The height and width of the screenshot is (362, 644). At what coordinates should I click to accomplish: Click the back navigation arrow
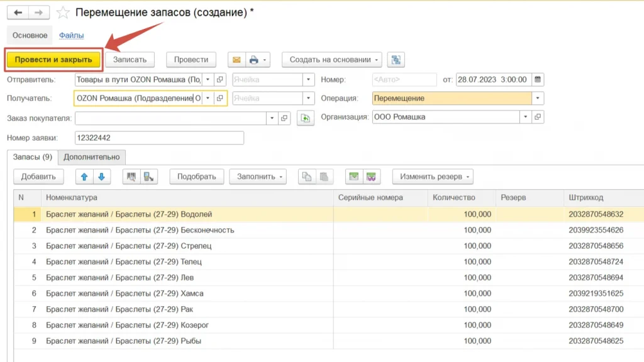[18, 13]
